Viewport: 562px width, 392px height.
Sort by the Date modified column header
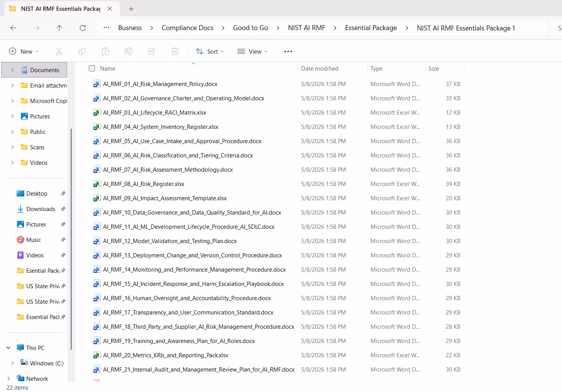[320, 68]
